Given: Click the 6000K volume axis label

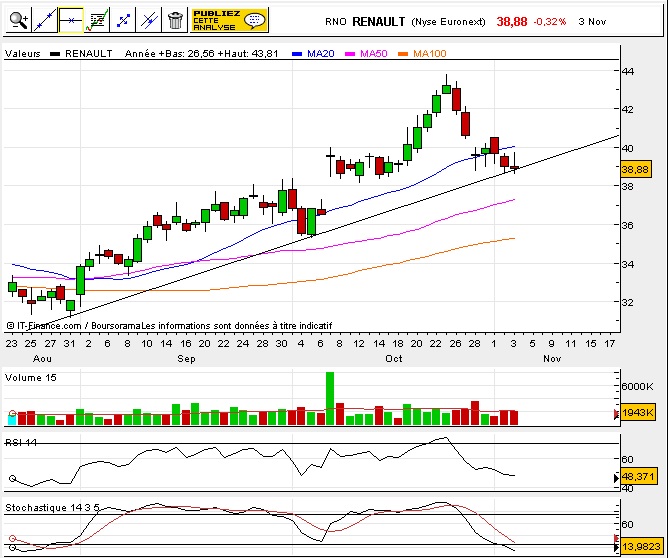Looking at the screenshot, I should [x=637, y=387].
